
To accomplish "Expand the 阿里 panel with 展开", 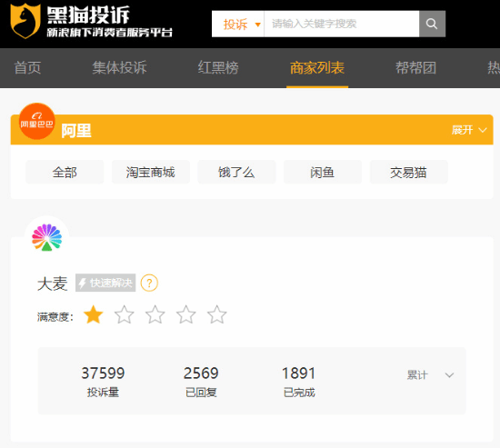I will (469, 130).
